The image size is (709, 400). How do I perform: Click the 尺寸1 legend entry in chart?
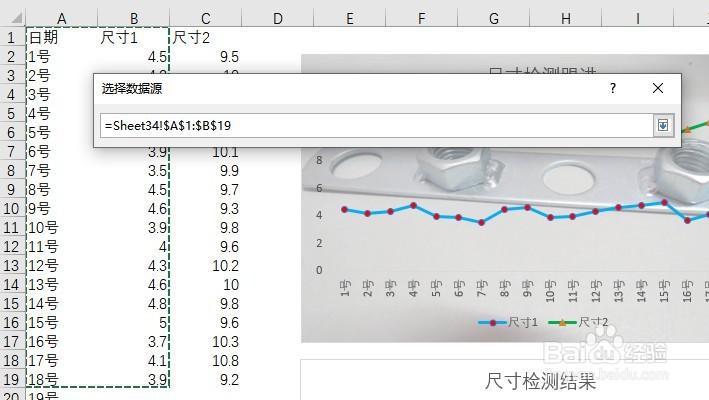tap(508, 322)
